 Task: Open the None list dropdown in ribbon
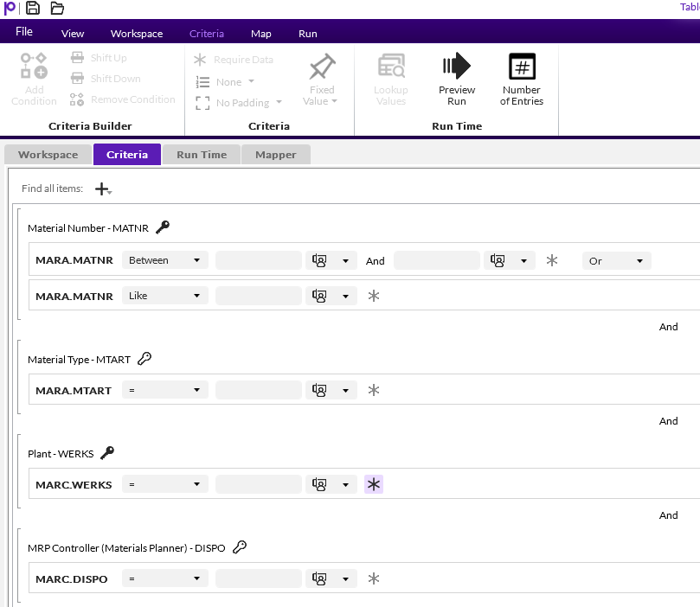coord(225,81)
